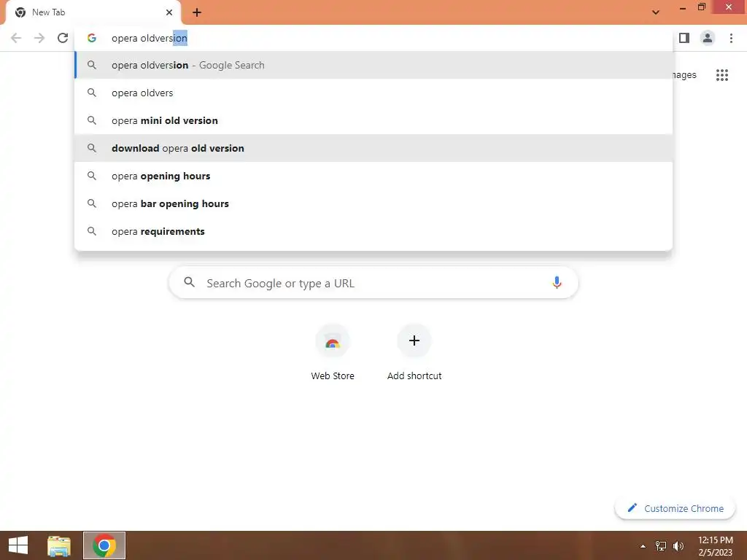Open the Web Store shortcut icon
Screen dimensions: 747x560
pos(333,341)
